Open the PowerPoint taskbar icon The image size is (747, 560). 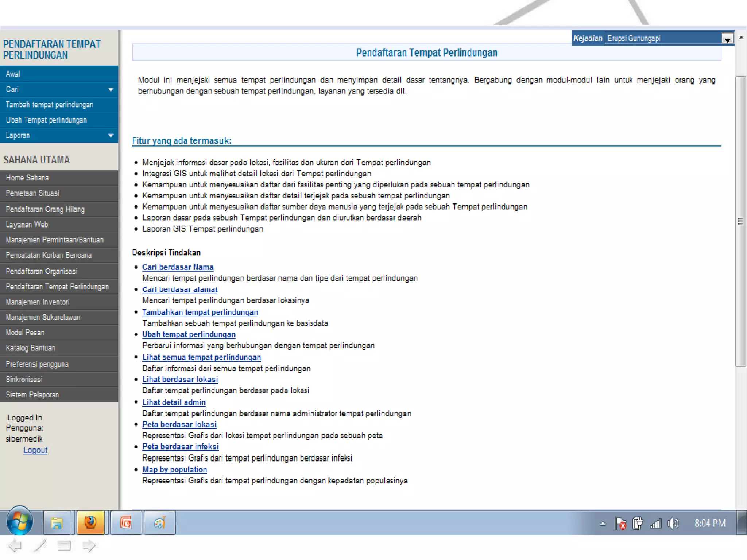(x=126, y=523)
